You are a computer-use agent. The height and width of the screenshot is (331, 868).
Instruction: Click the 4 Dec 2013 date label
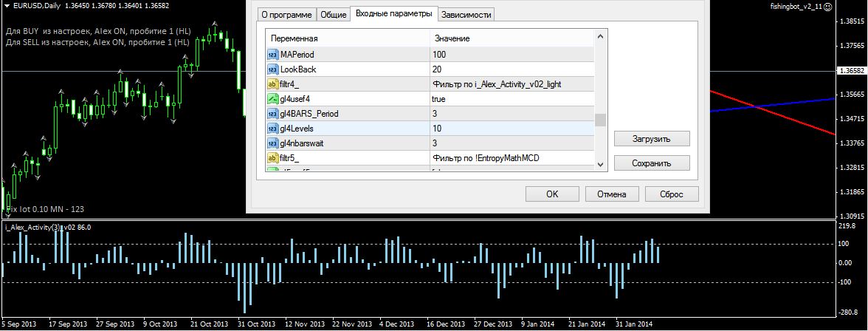coord(397,324)
